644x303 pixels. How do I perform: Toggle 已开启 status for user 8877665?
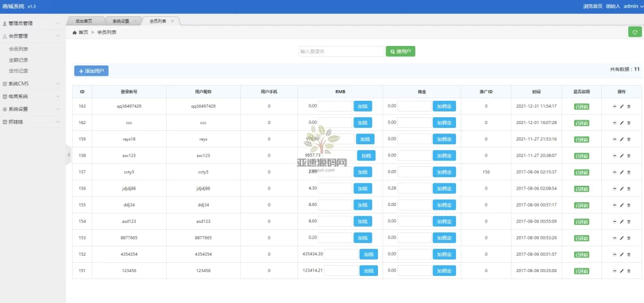[581, 238]
